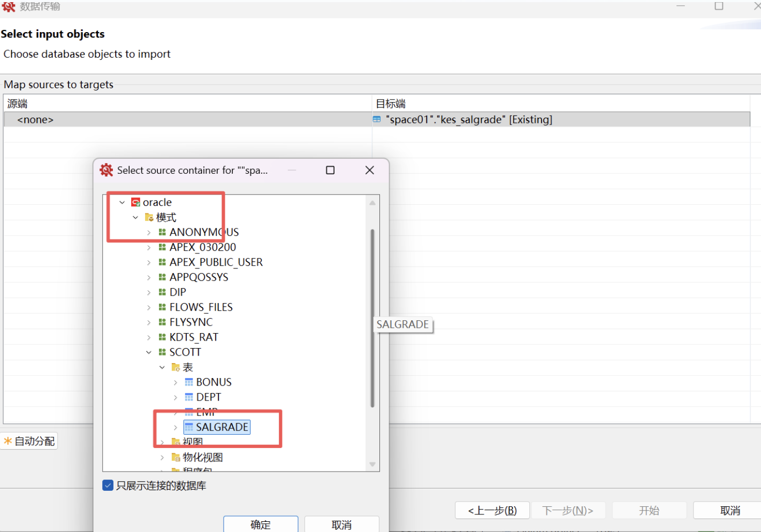761x532 pixels.
Task: Click the DEPT table icon
Action: 189,397
